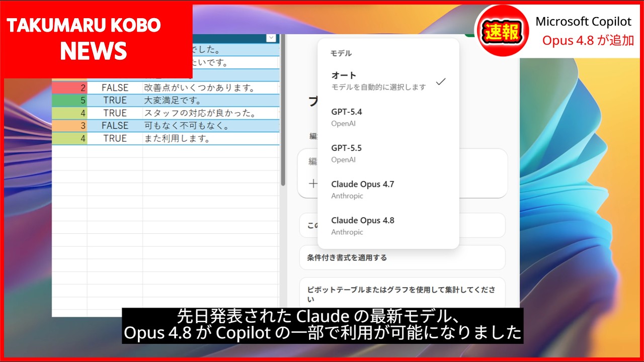Click TRUE in the スタッフの対応が良かった row
The width and height of the screenshot is (644, 362).
(115, 113)
